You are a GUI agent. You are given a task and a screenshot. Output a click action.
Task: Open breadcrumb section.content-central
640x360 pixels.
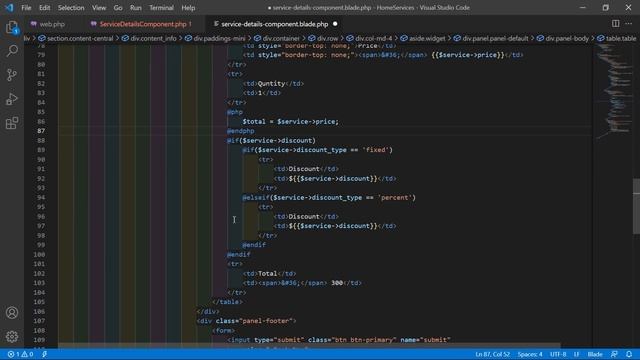click(80, 38)
